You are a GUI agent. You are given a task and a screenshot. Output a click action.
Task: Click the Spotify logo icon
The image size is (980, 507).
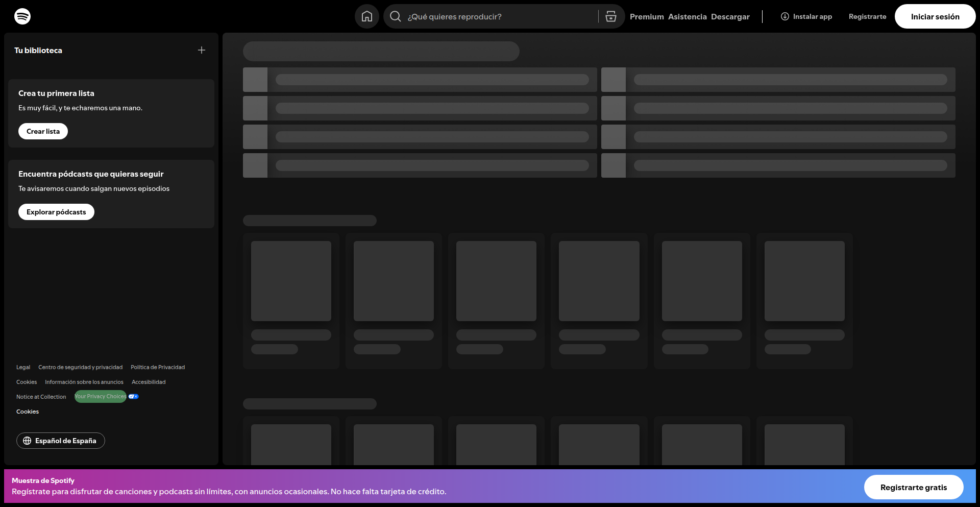[x=22, y=16]
